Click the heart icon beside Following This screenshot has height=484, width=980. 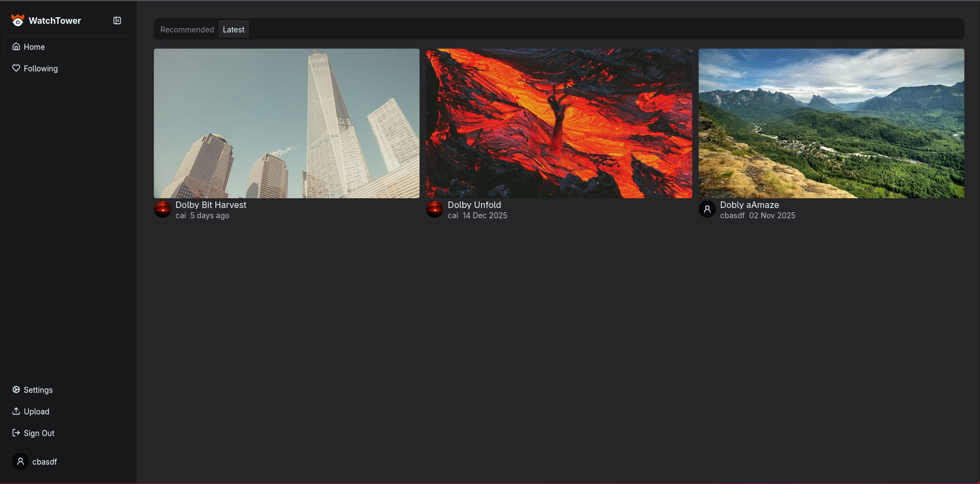16,68
